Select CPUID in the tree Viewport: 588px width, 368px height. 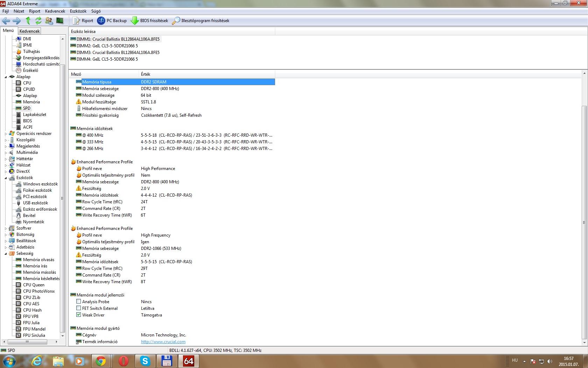(29, 89)
